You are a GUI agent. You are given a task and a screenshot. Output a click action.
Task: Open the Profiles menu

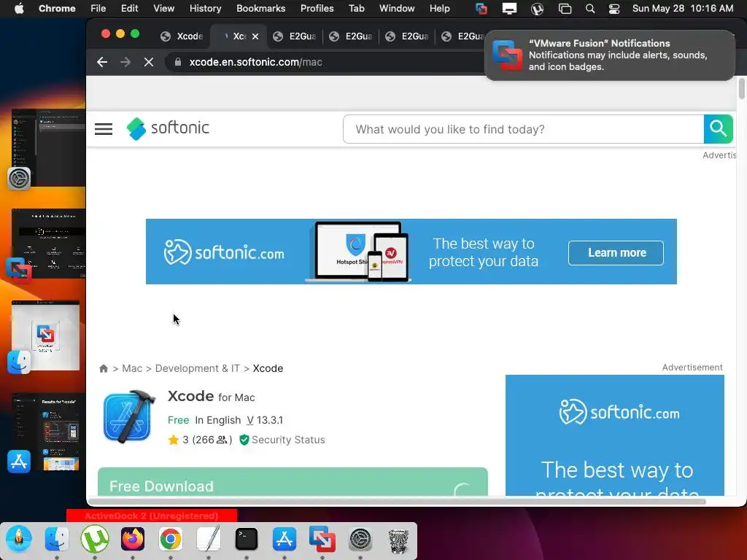[317, 9]
